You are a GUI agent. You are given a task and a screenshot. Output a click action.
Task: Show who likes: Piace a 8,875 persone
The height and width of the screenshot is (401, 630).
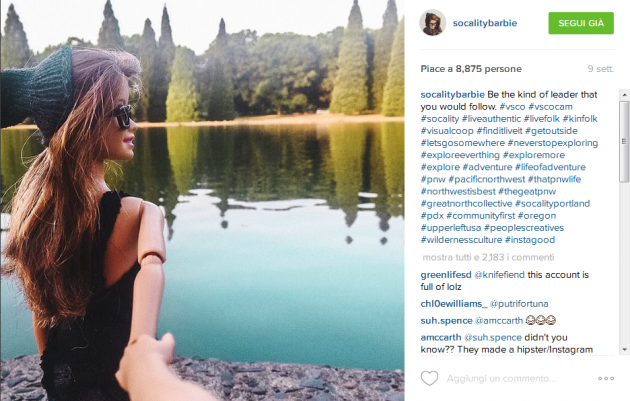[471, 69]
